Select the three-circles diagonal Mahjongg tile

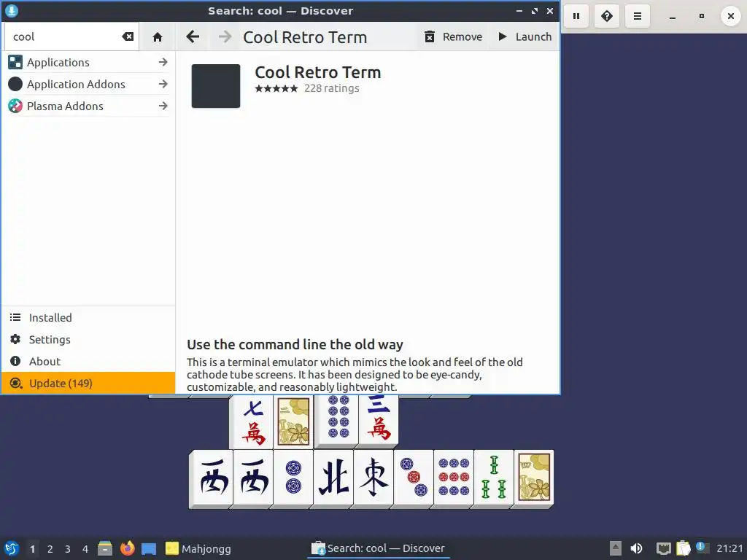coord(414,478)
